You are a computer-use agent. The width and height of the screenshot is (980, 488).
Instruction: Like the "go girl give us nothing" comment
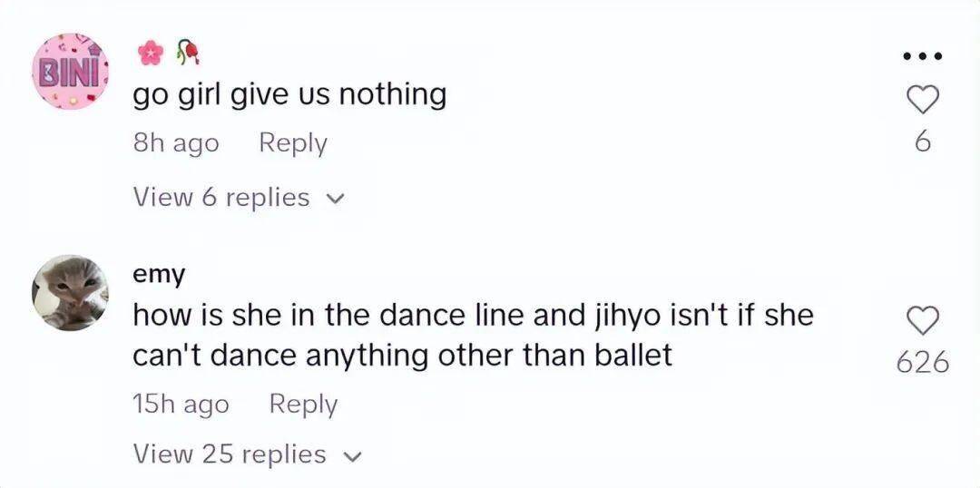[922, 101]
